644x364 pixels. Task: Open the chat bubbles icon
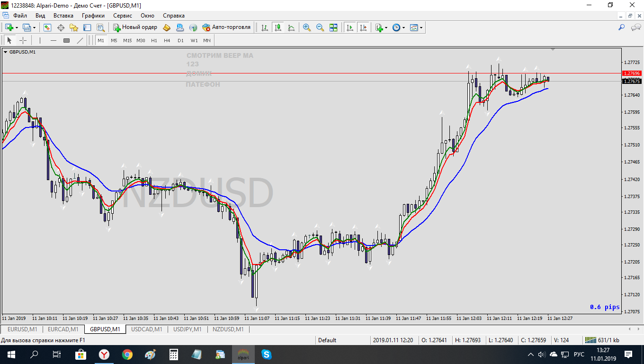636,27
